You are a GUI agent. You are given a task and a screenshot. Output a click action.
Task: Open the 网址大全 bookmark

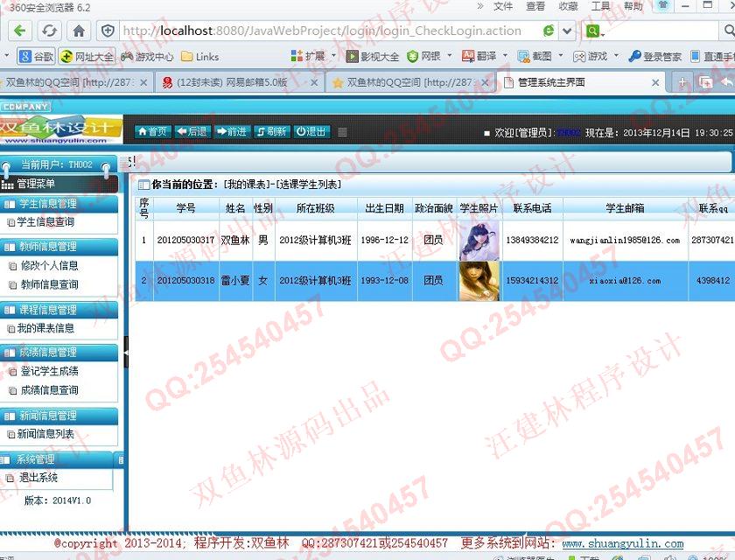click(87, 57)
